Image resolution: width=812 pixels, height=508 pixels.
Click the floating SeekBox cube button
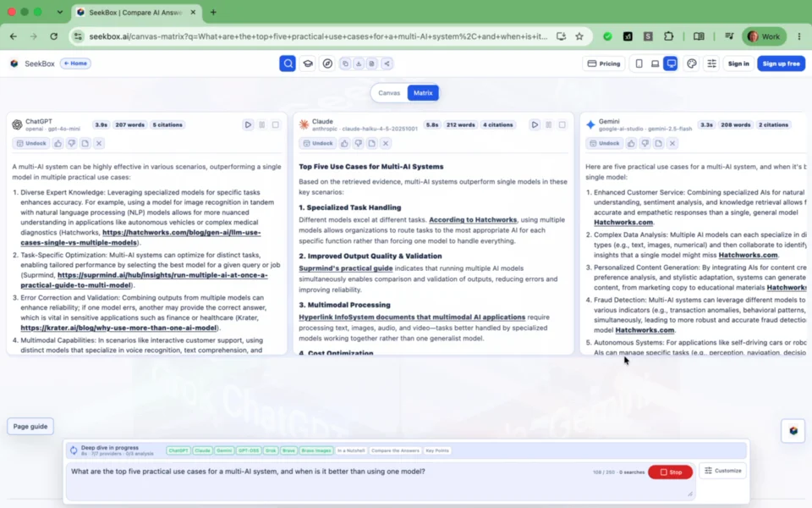793,431
